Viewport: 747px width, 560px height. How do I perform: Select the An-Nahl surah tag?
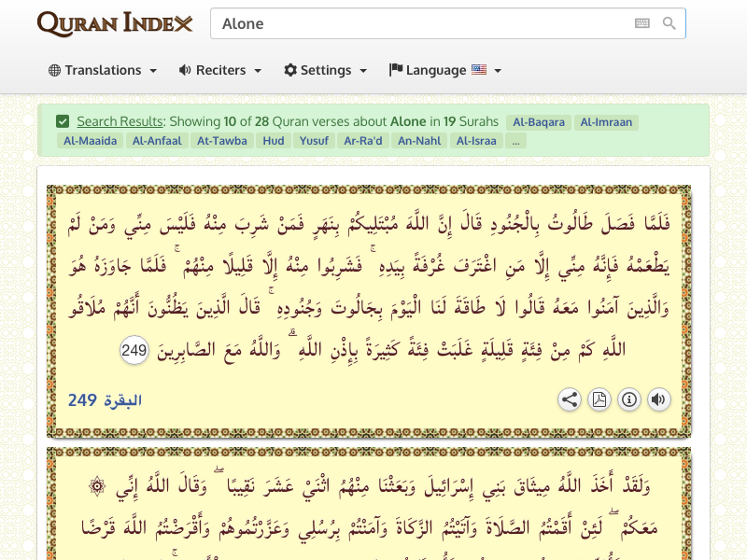419,141
